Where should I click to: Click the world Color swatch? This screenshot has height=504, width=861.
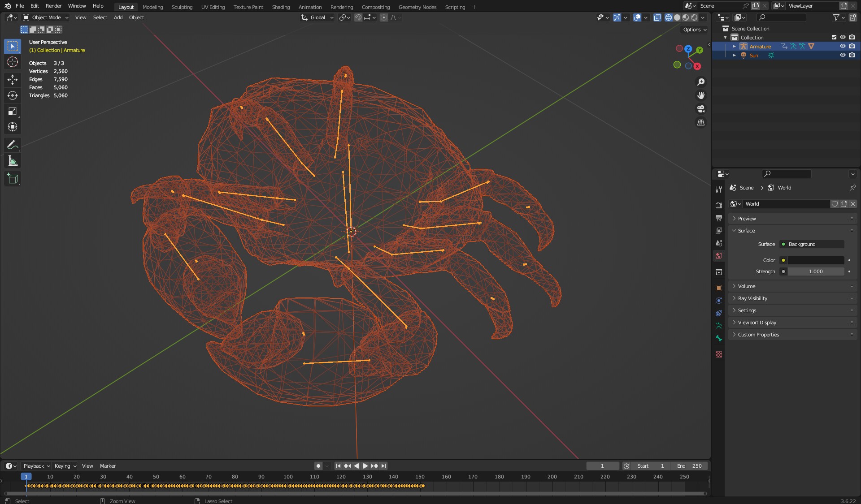pos(816,260)
